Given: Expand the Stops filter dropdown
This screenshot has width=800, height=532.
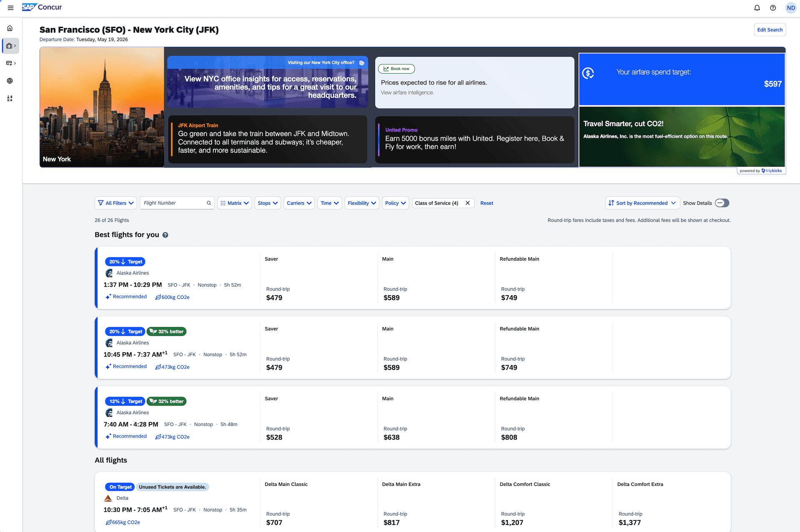Looking at the screenshot, I should [267, 203].
